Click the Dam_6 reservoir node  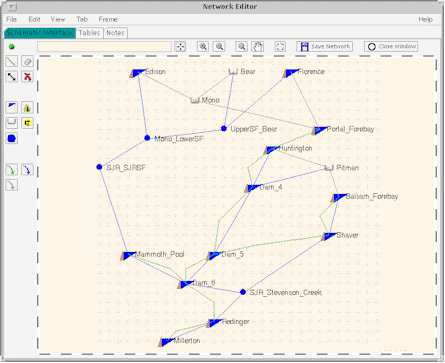(x=185, y=284)
